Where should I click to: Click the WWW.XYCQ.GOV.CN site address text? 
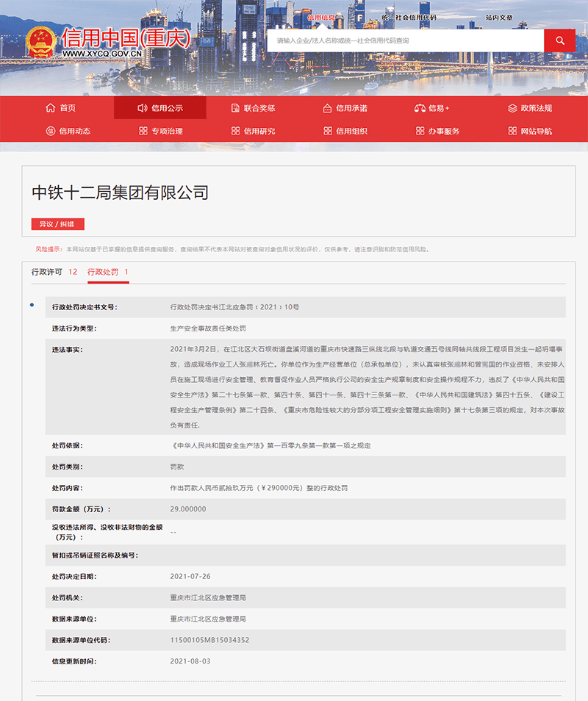[102, 54]
